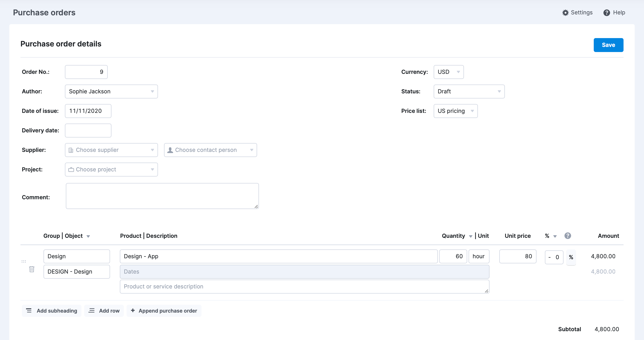The image size is (644, 340).
Task: Save the purchase order
Action: (x=608, y=45)
